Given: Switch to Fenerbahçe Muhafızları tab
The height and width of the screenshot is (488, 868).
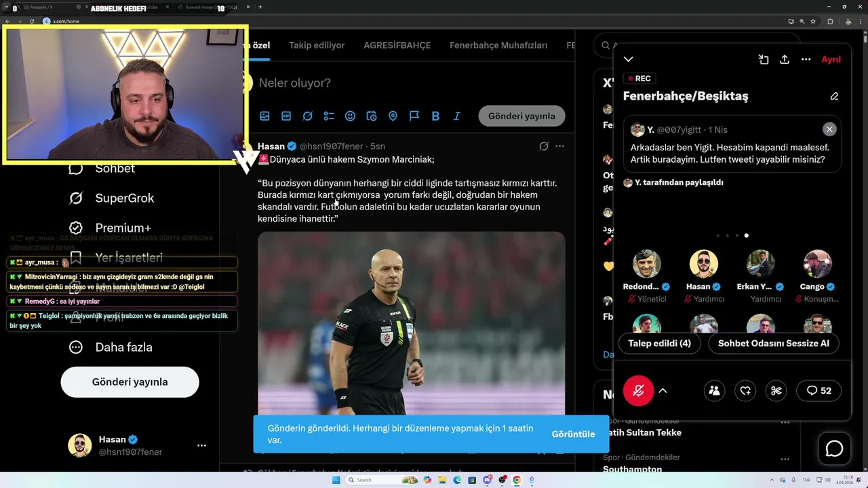Looking at the screenshot, I should tap(498, 45).
